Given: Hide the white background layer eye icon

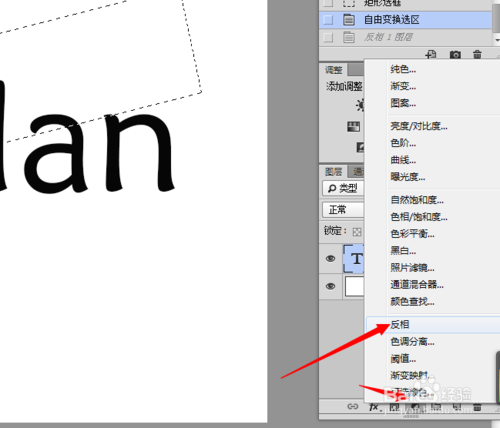Looking at the screenshot, I should (330, 286).
